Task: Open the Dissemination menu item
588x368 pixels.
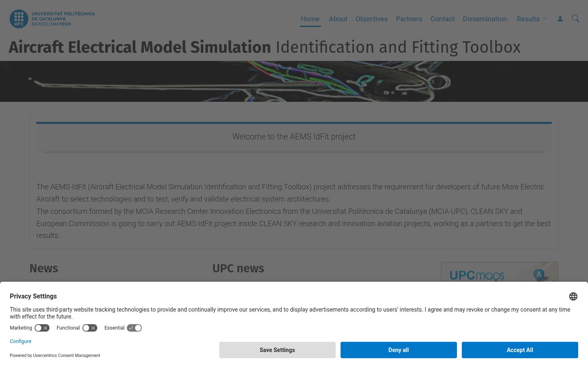Action: 485,19
